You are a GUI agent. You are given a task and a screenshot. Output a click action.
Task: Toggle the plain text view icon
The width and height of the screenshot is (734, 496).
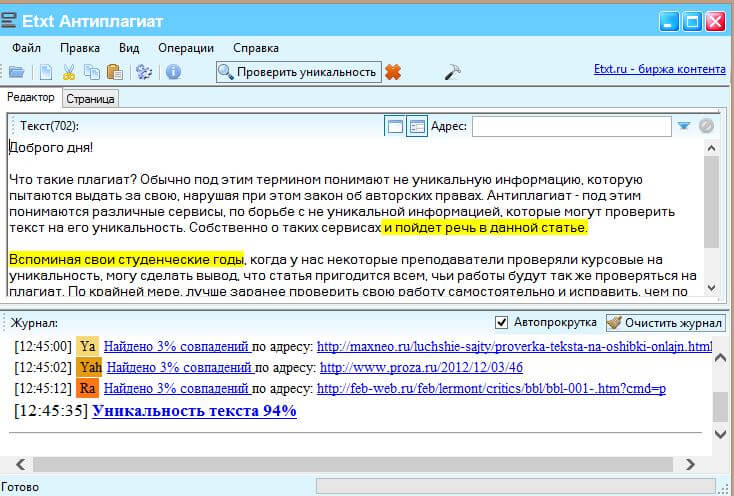(395, 126)
